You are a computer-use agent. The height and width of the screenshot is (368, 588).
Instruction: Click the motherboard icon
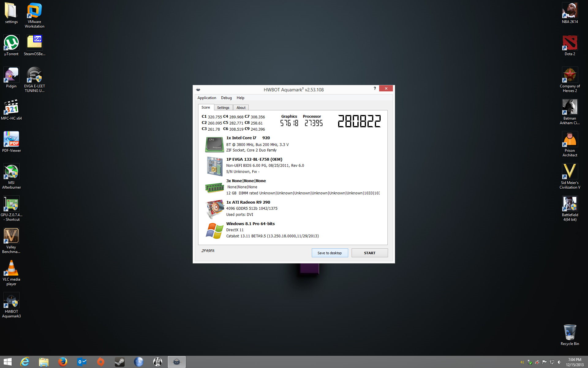coord(214,166)
